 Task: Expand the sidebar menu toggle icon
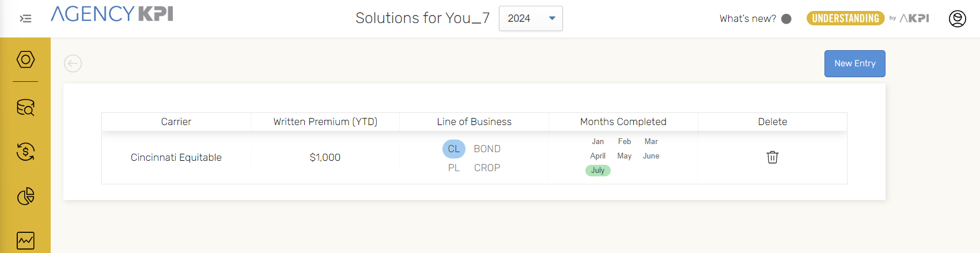[x=25, y=18]
